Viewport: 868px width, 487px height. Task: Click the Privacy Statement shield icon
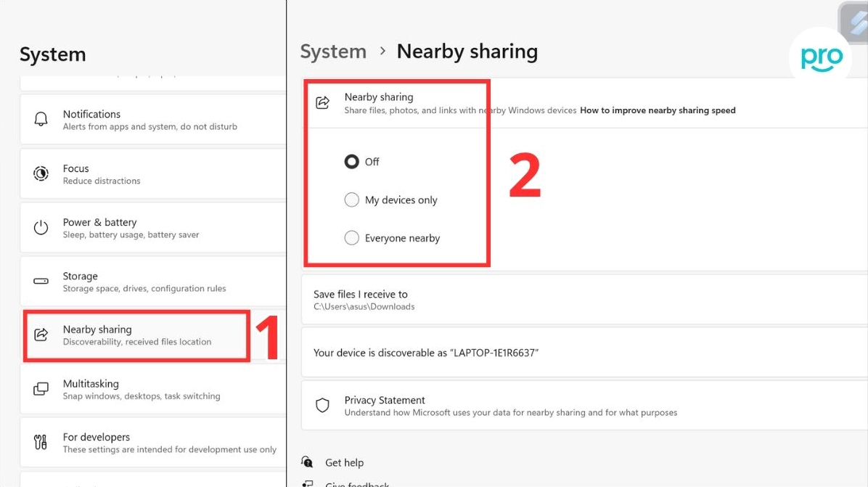pyautogui.click(x=322, y=405)
